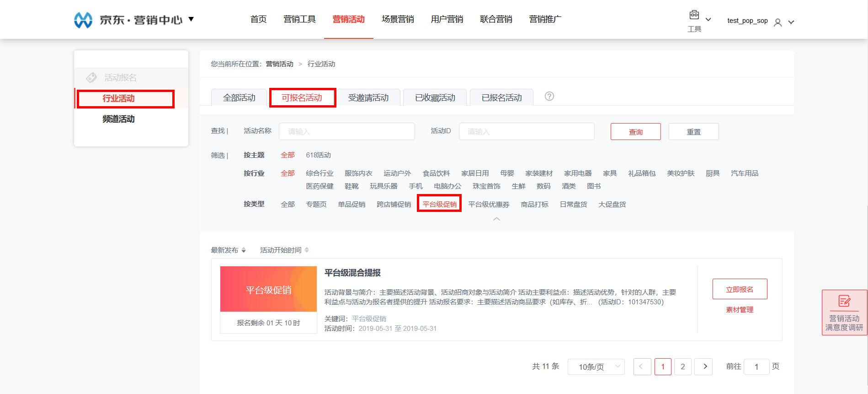This screenshot has width=868, height=394.
Task: Click the 营销活动 breadcrumb link
Action: click(279, 64)
